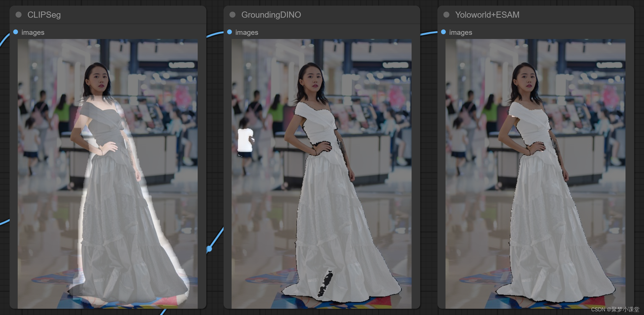Expand the CLIPSeg node header area
The height and width of the screenshot is (315, 644).
click(x=112, y=15)
